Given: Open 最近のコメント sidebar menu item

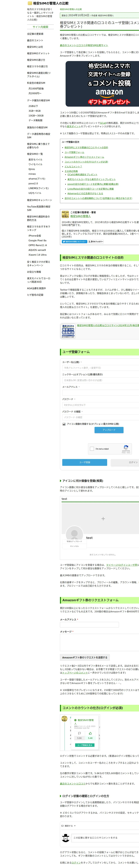Looking at the screenshot, I should point(35,41).
